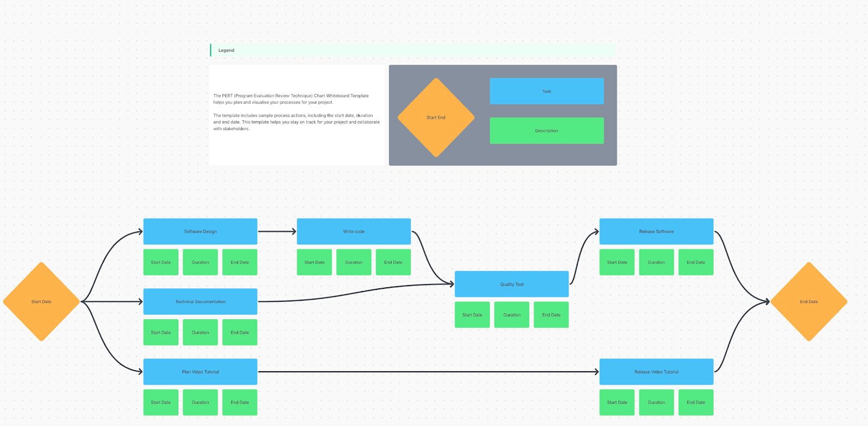Select the orange Start Date diamond
This screenshot has width=868, height=426.
tap(42, 302)
